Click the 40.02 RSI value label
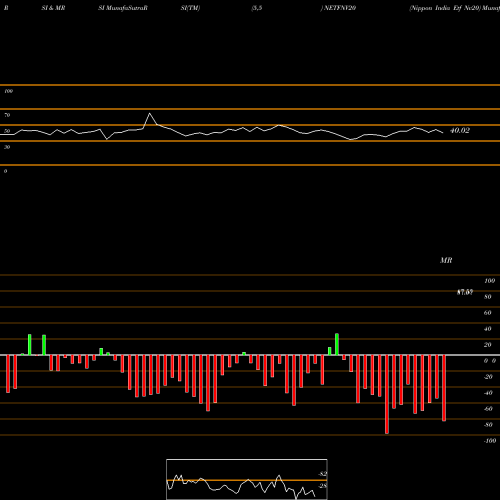The width and height of the screenshot is (500, 500). coord(460,131)
